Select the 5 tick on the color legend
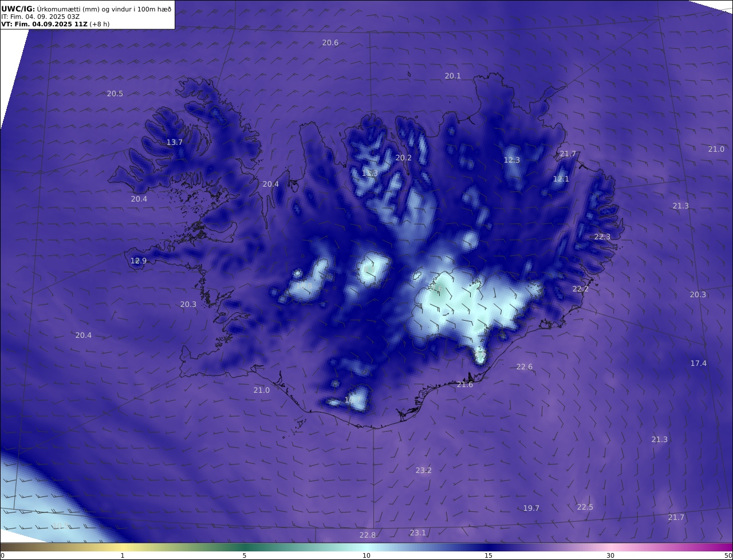Viewport: 733px width, 560px height. pos(245,555)
